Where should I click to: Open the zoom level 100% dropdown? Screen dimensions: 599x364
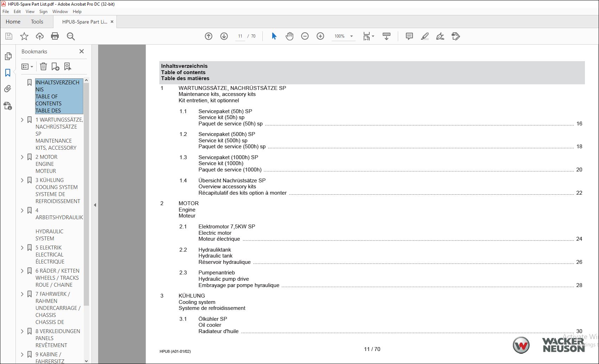(344, 36)
